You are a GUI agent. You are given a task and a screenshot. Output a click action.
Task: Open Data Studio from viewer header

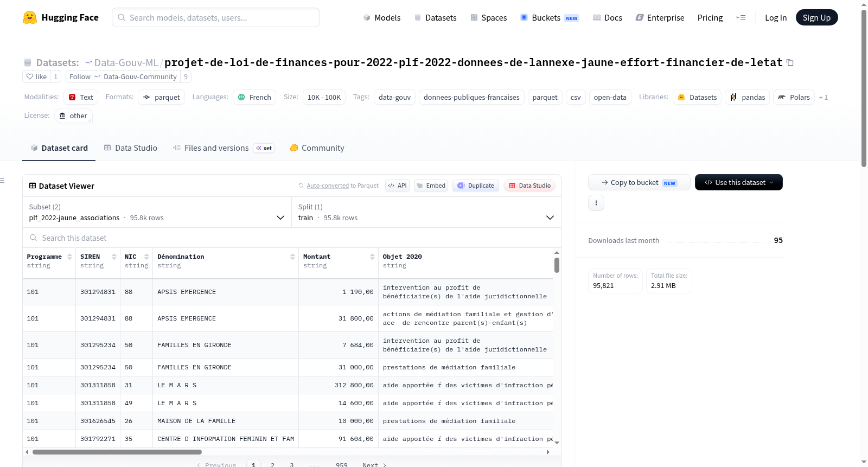click(529, 185)
